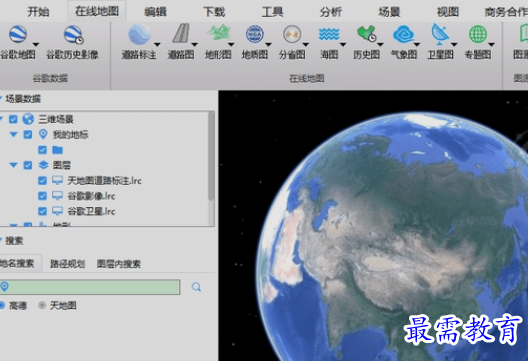The image size is (528, 361).
Task: Select the 卫星图 satellite dish icon
Action: pyautogui.click(x=440, y=34)
